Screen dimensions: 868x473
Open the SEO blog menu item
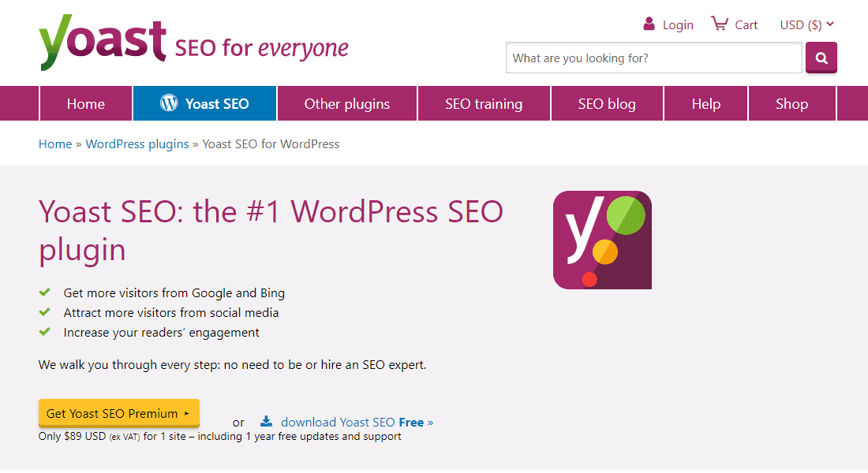pos(607,103)
